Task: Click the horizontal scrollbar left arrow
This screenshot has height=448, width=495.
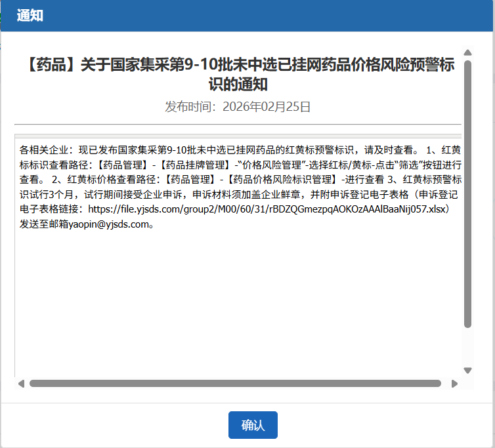Action: coord(21,384)
